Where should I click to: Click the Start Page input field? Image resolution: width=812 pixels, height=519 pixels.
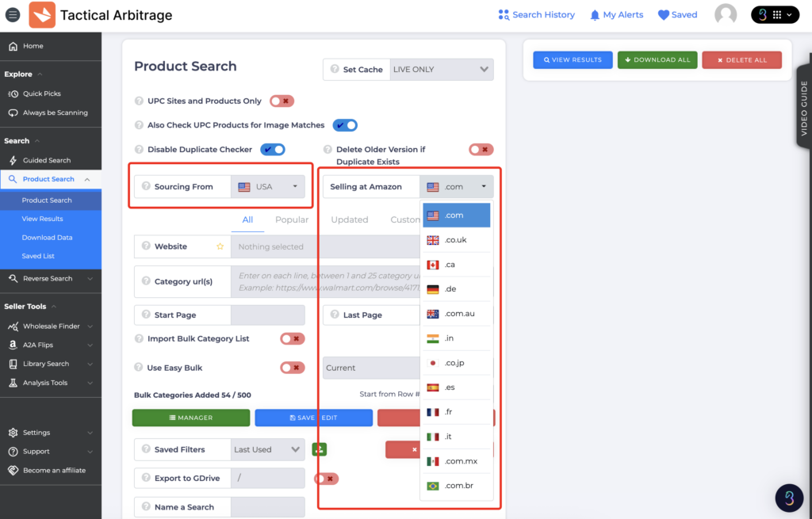click(268, 315)
